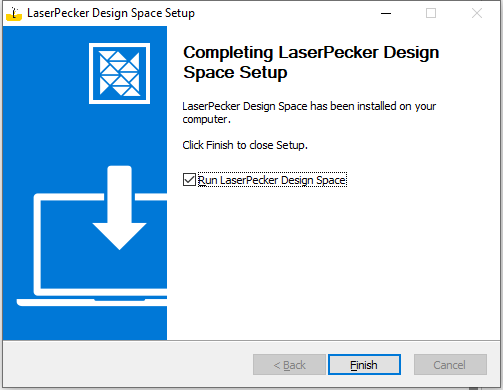Click the LaserPecker app icon in title bar
This screenshot has height=390, width=503.
14,13
